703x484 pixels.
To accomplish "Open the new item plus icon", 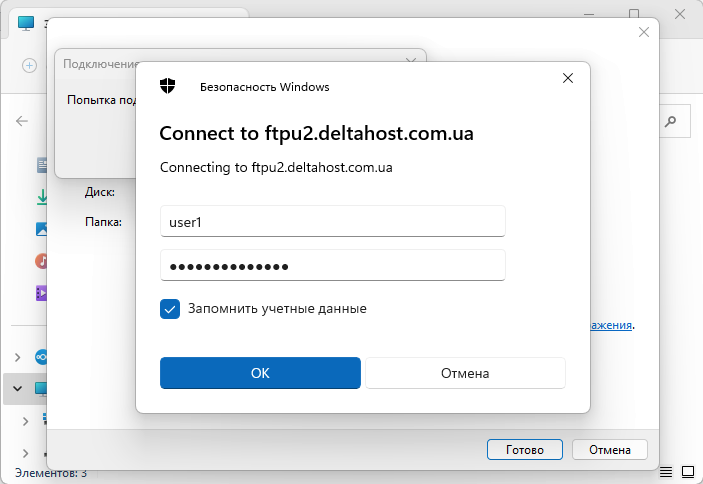I will coord(30,66).
